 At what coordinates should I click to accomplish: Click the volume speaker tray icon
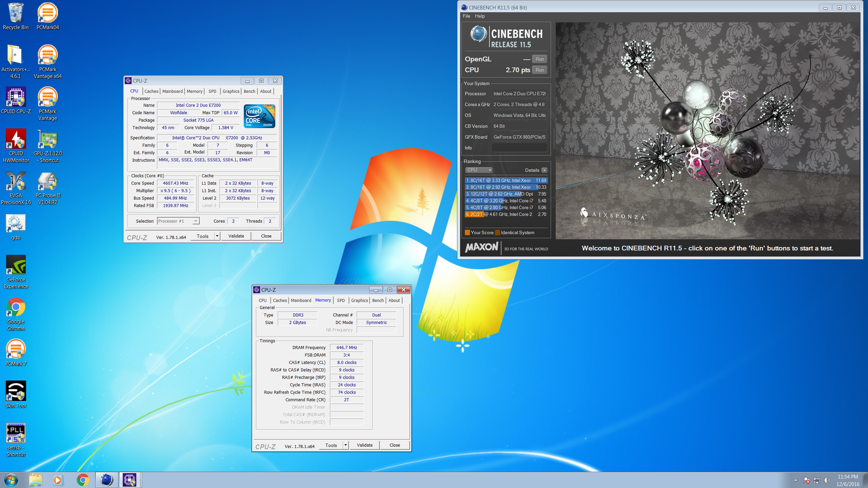click(x=827, y=480)
